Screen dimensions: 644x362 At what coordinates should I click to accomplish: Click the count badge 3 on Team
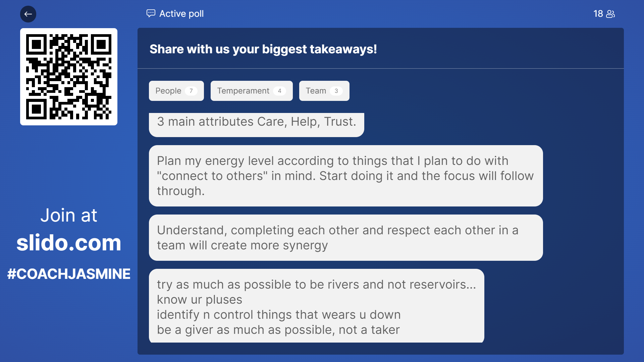coord(336,91)
